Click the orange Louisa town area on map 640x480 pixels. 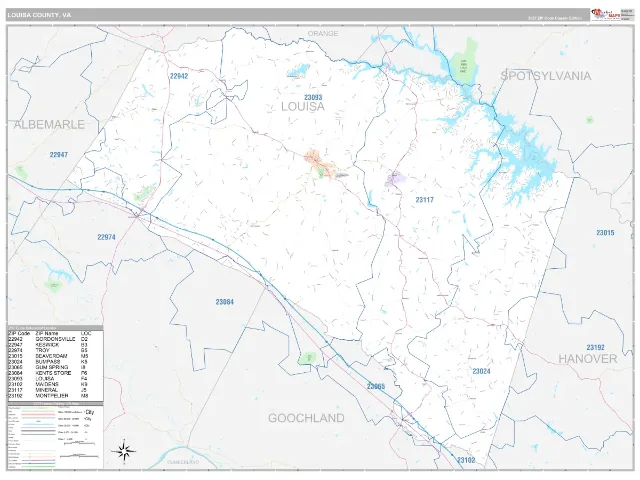coord(320,163)
